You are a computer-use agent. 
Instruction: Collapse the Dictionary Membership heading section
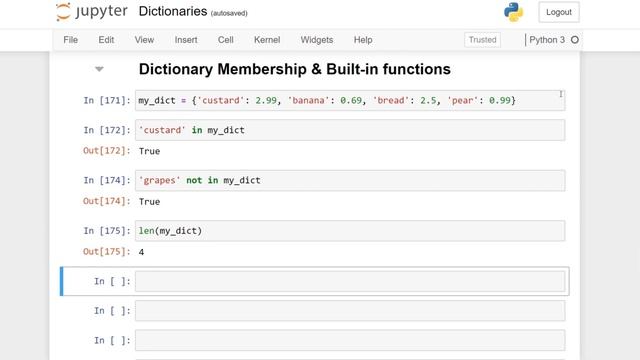coord(99,69)
